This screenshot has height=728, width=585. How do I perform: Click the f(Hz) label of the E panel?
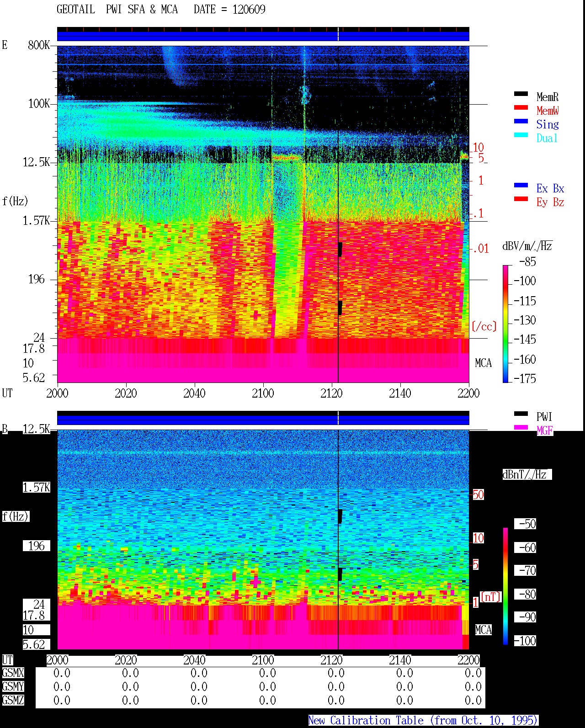(x=15, y=201)
